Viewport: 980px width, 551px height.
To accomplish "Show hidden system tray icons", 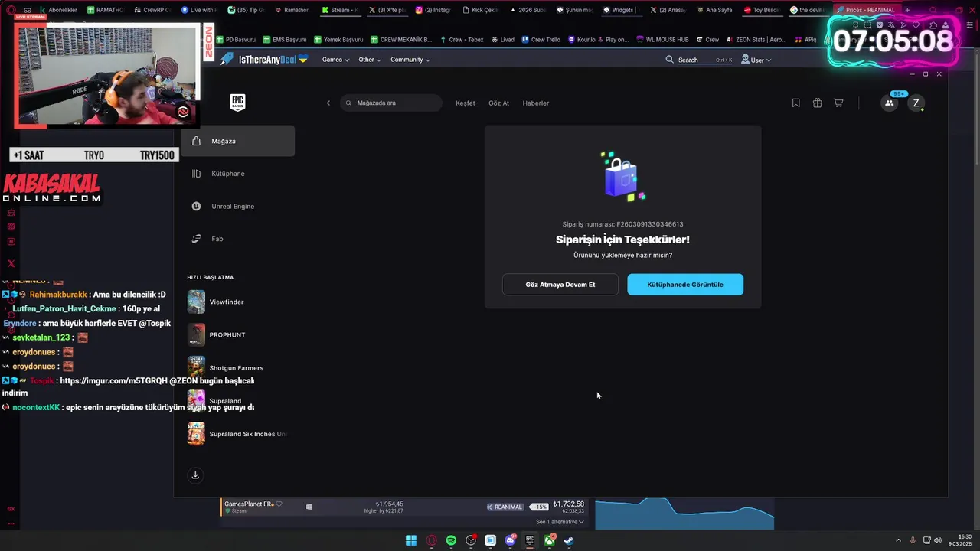I will [900, 540].
